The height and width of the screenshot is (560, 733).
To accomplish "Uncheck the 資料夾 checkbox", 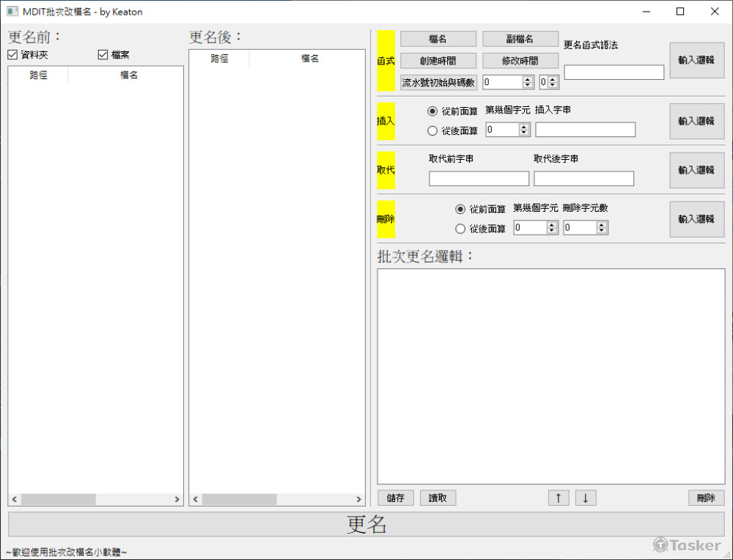I will point(12,54).
